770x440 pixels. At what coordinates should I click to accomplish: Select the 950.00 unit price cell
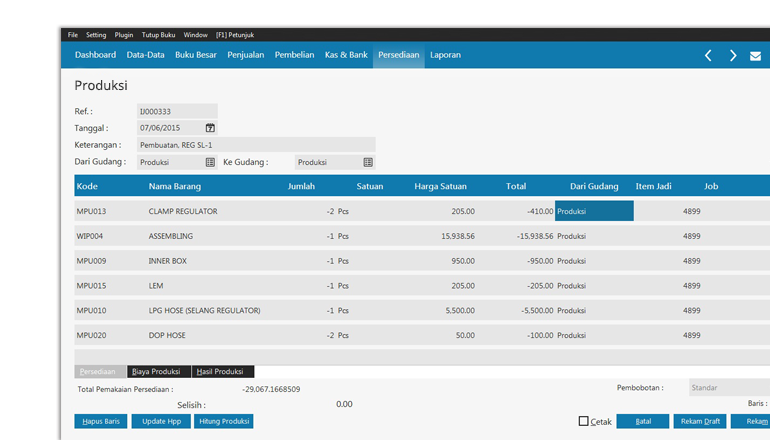(463, 261)
